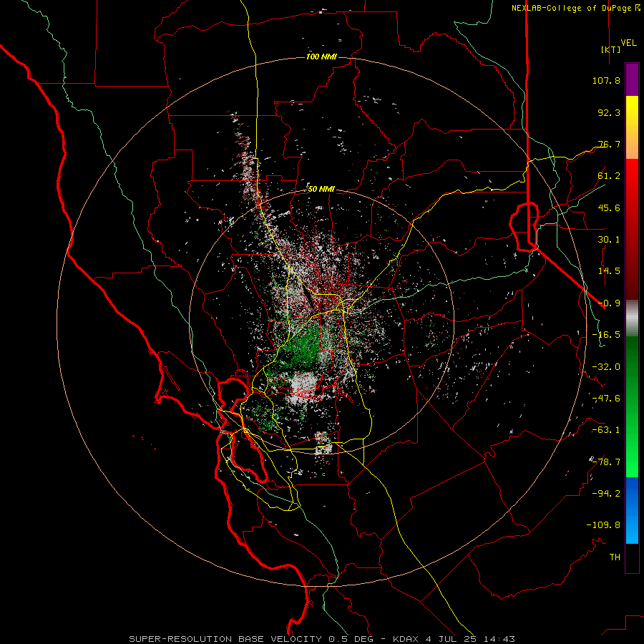Click the 92.3 velocity scale value

coord(609,112)
